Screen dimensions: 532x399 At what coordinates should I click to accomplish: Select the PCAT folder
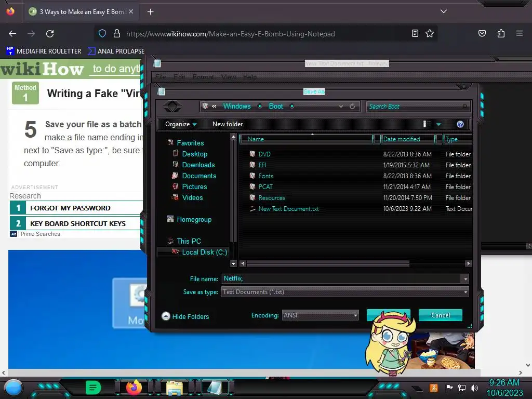click(265, 187)
